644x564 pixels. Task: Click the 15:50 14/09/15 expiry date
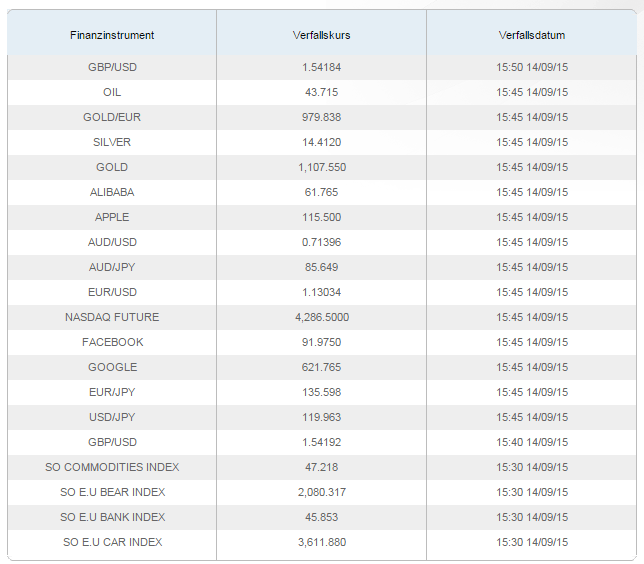point(532,67)
